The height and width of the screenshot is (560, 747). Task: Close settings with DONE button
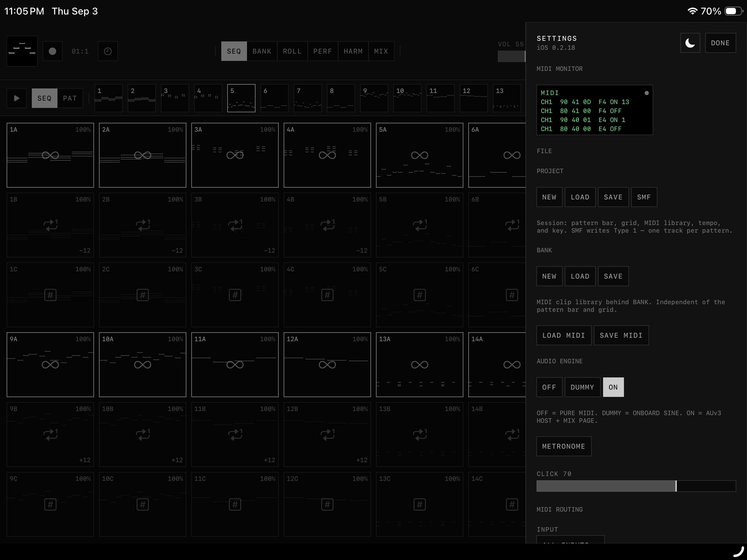(720, 43)
